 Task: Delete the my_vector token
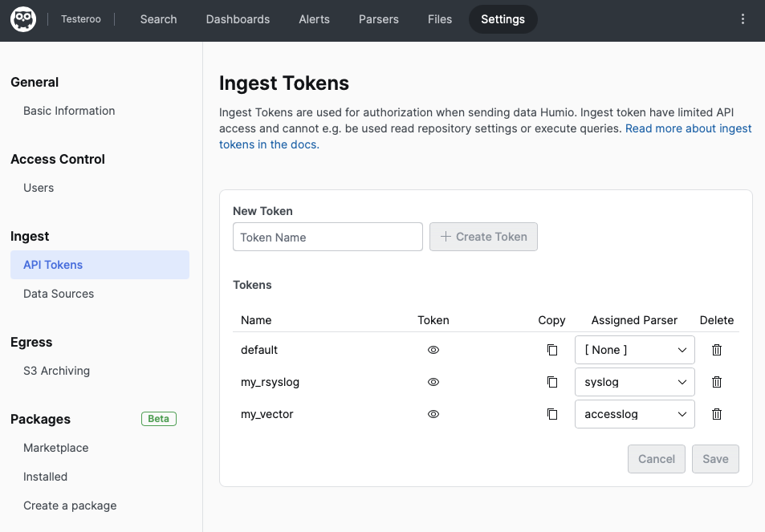(716, 414)
